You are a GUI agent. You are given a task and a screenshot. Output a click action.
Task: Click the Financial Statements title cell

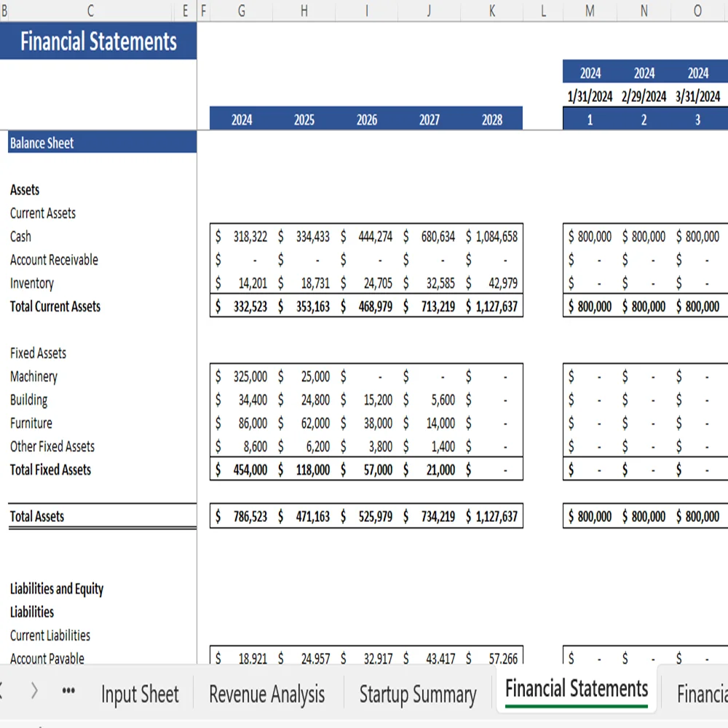98,41
